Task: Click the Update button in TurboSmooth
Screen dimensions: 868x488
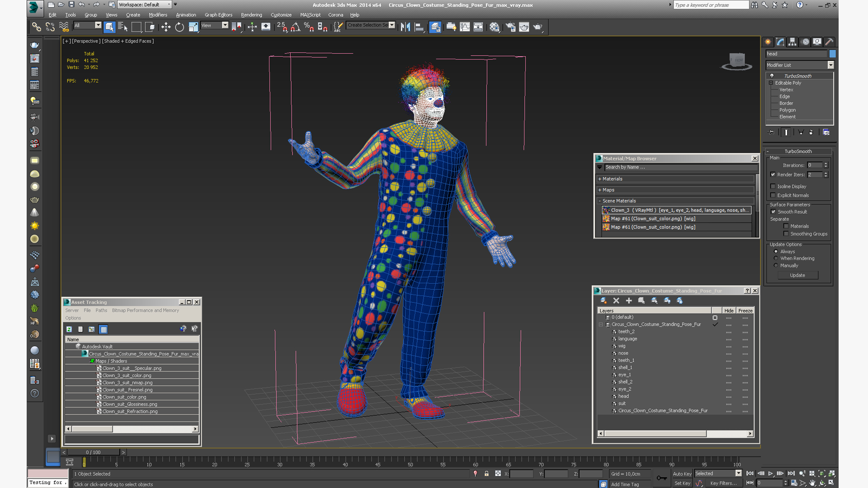Action: tap(797, 275)
